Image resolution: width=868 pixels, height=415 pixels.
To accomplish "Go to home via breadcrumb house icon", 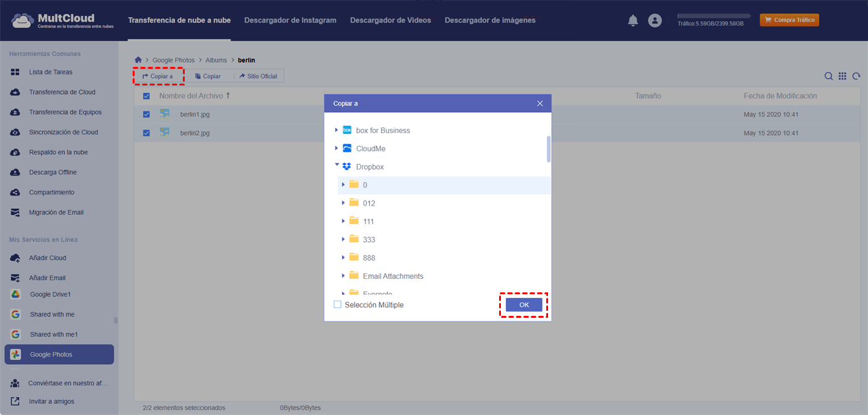I will pos(138,60).
